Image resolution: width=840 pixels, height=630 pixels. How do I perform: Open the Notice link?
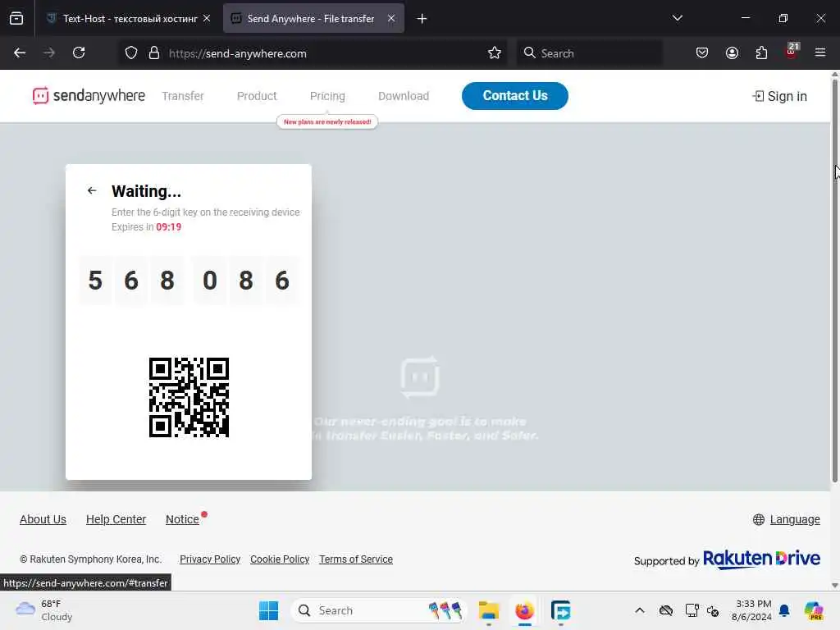click(x=182, y=519)
